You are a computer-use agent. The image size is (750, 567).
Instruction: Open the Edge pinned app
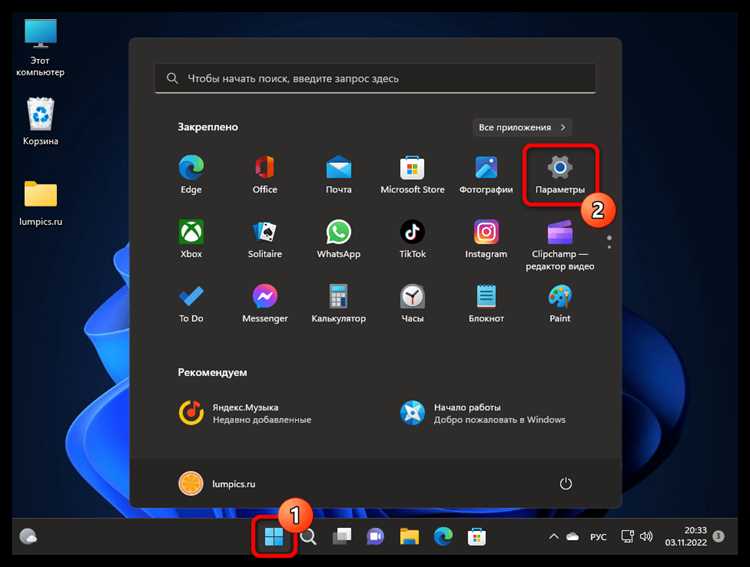click(191, 174)
